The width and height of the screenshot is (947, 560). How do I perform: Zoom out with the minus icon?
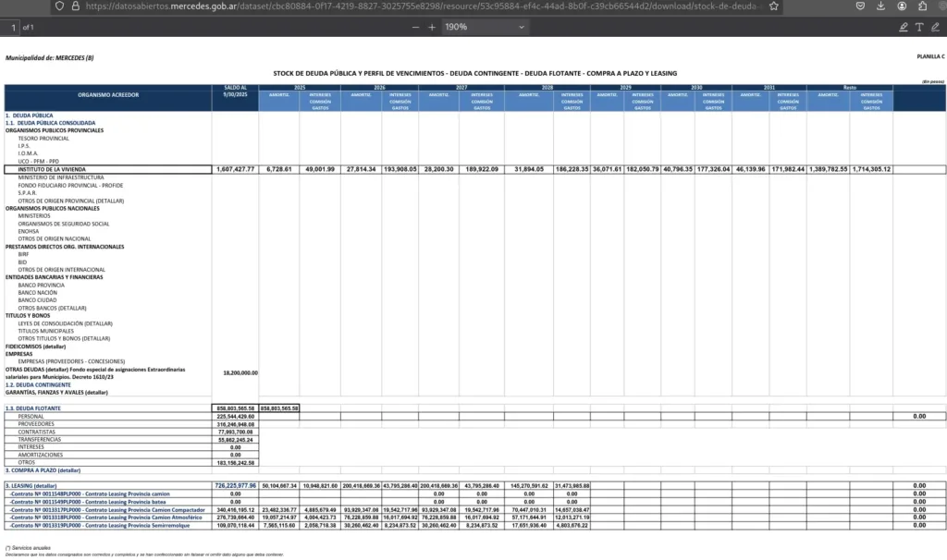coord(415,27)
